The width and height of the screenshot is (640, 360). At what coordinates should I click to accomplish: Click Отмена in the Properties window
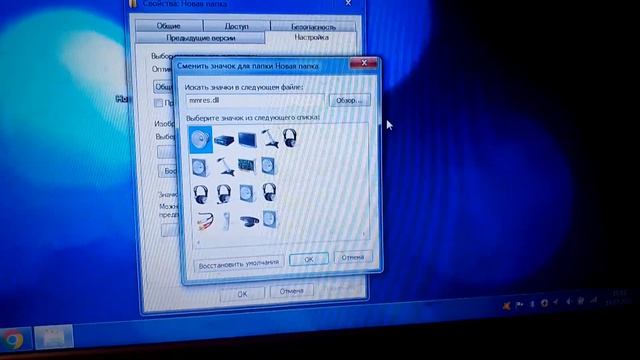291,291
